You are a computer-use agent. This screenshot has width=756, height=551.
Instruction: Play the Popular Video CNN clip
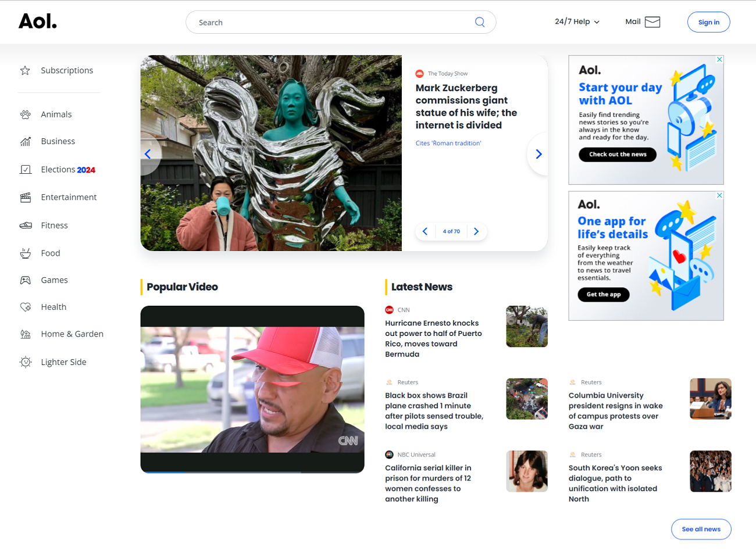[x=252, y=389]
